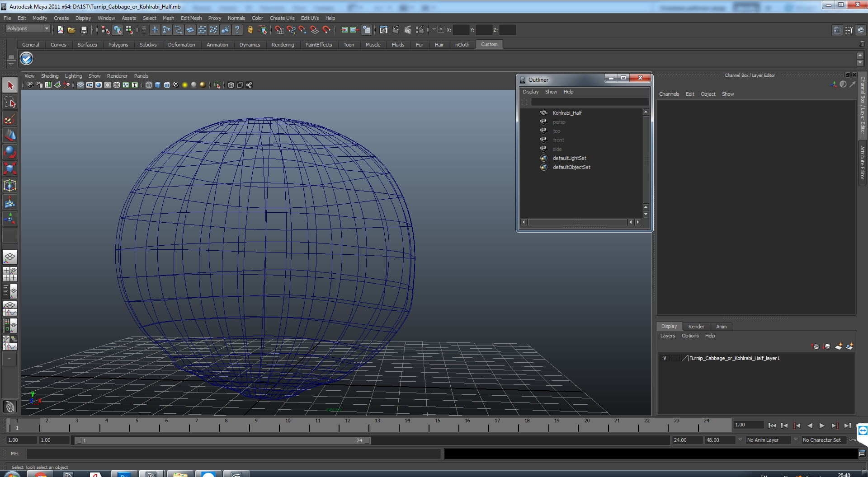The width and height of the screenshot is (868, 477).
Task: Open the Mesh menu
Action: click(168, 18)
